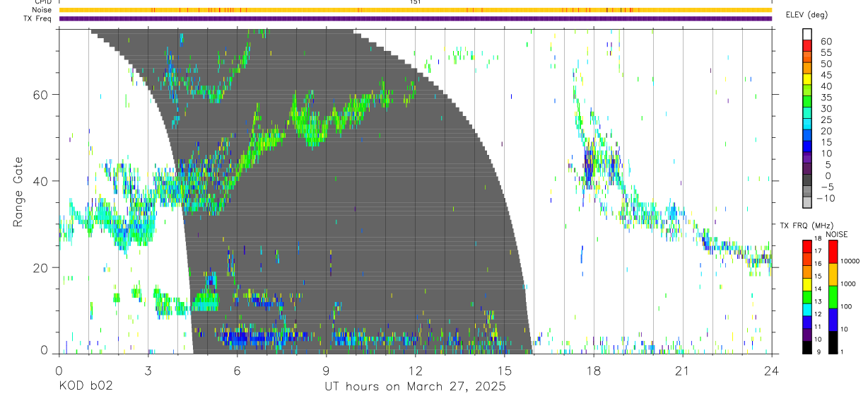Select the black NOISE bar segment

[832, 342]
